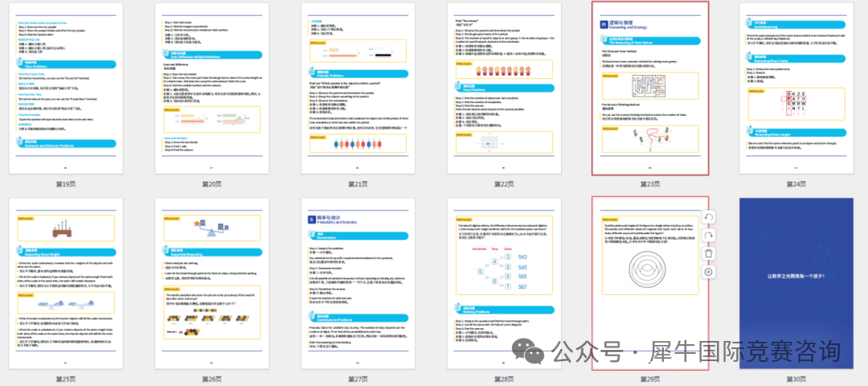
Task: Click the plus icon to insert page
Action: (708, 272)
